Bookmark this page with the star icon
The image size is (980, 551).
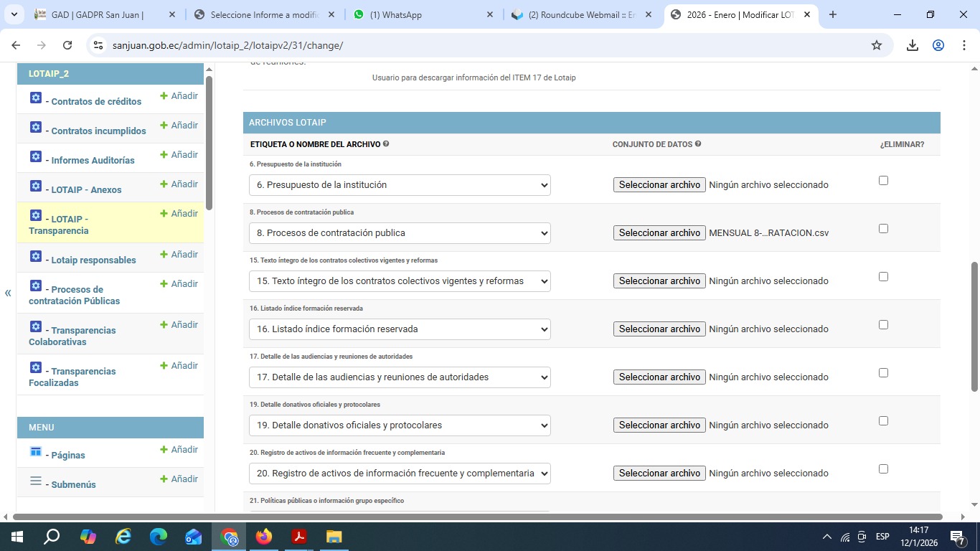876,45
